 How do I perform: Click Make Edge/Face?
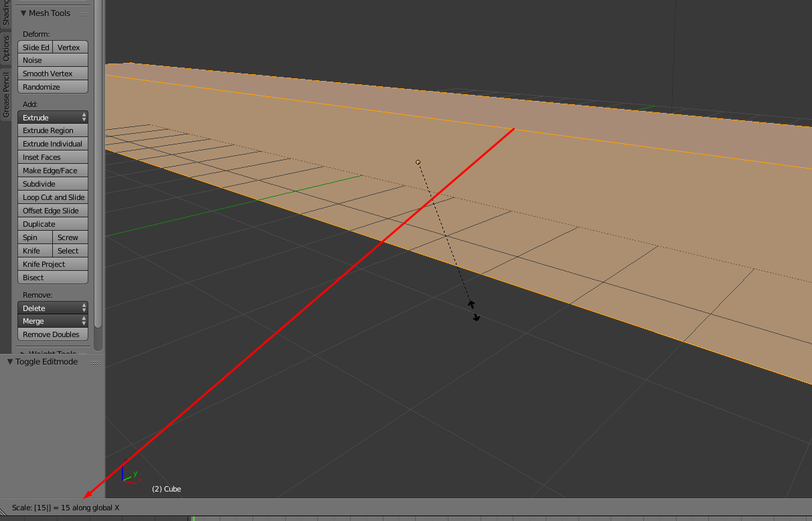pyautogui.click(x=53, y=171)
